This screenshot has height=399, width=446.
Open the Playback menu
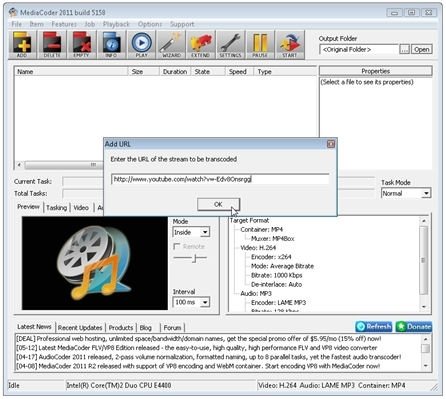[x=116, y=24]
